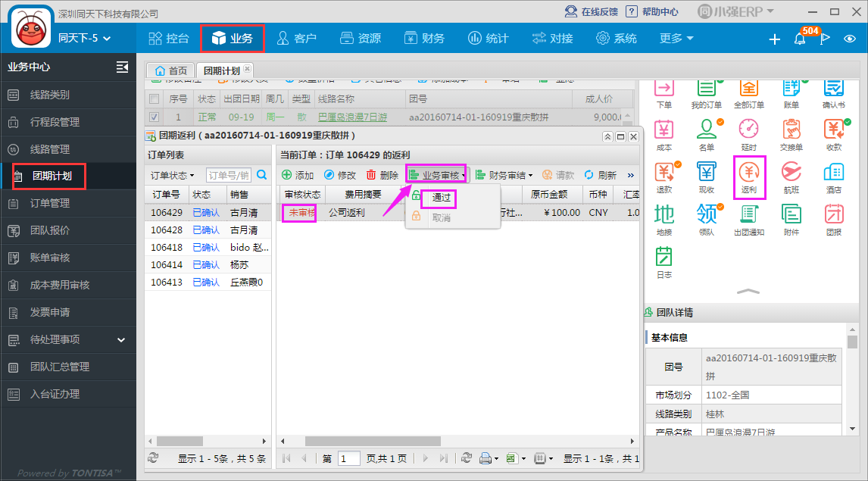Collapse the icon panel with up chevron
The height and width of the screenshot is (481, 868).
click(x=748, y=291)
